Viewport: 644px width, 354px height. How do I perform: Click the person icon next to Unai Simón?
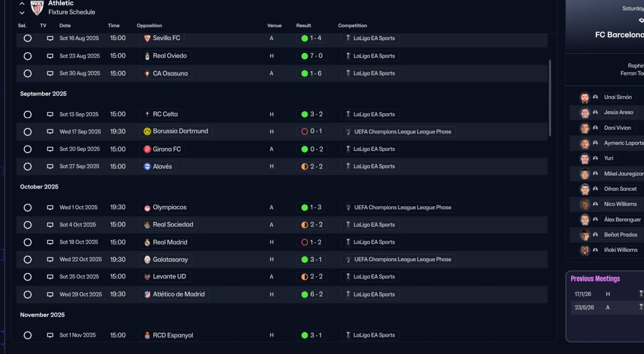pyautogui.click(x=596, y=97)
